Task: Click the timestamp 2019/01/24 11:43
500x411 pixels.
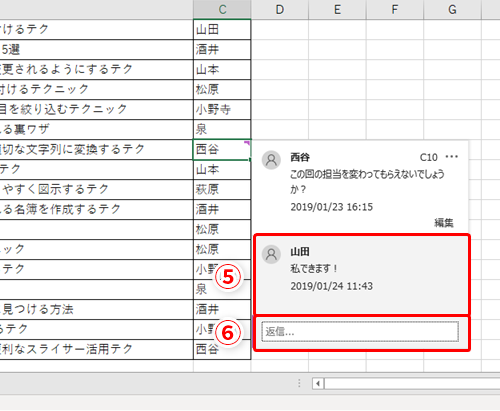Action: pos(332,286)
